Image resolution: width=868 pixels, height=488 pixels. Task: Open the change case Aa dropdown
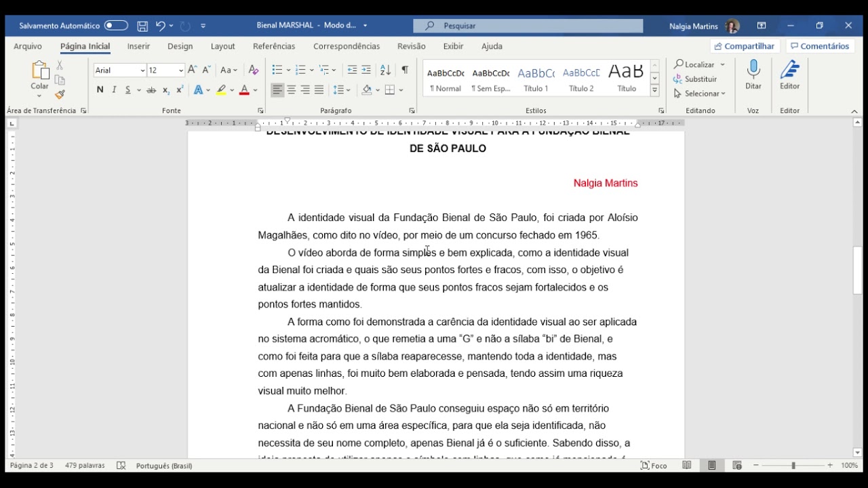point(229,70)
